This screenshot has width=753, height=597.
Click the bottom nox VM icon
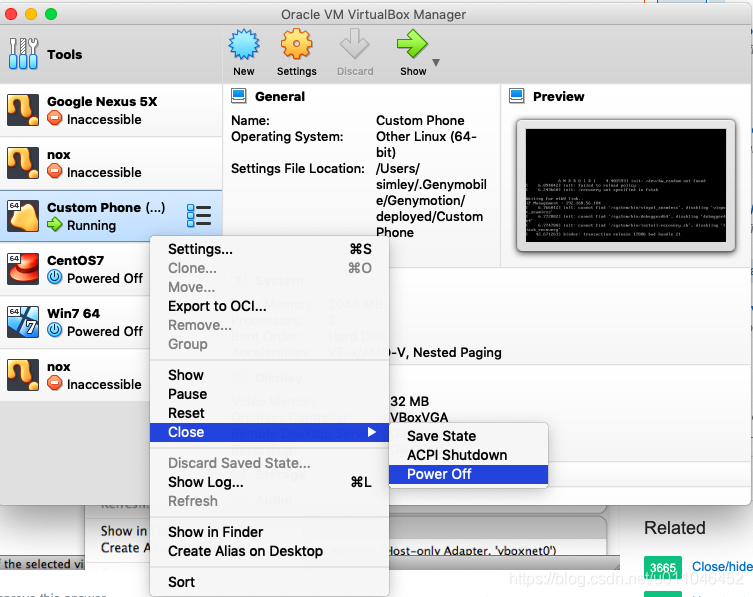23,375
